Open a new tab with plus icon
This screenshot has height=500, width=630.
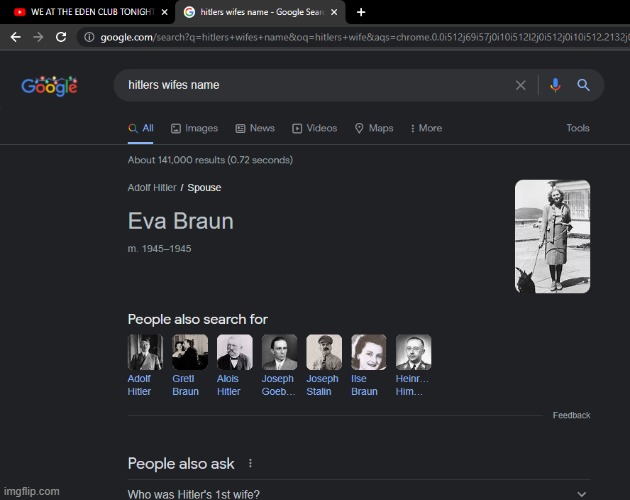[x=361, y=12]
